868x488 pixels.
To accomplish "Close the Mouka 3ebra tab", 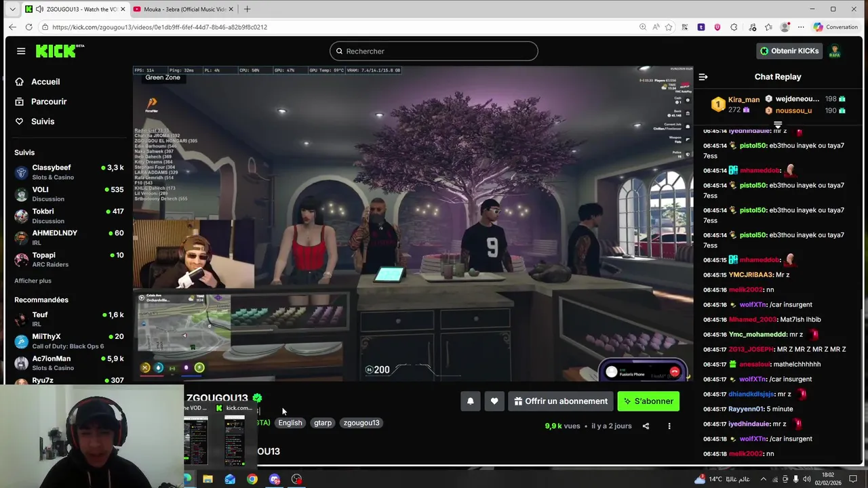I will pyautogui.click(x=230, y=9).
